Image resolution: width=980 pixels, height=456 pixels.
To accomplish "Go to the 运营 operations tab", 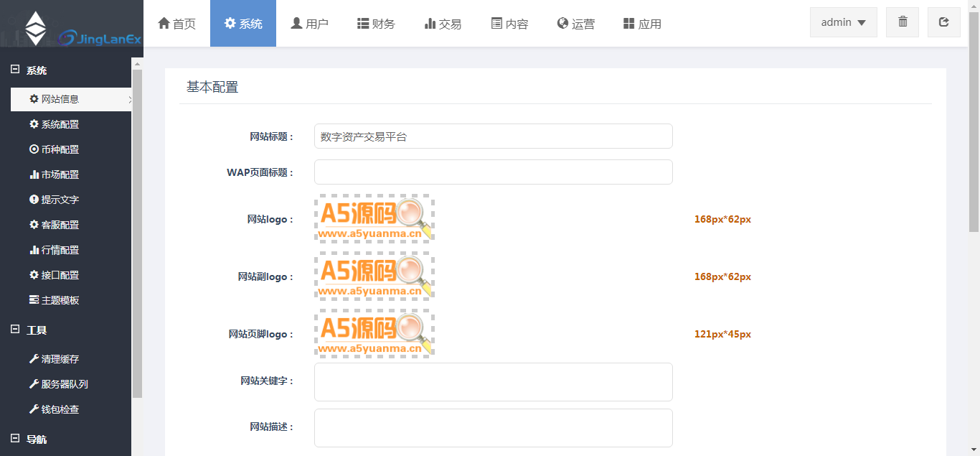I will 575,24.
